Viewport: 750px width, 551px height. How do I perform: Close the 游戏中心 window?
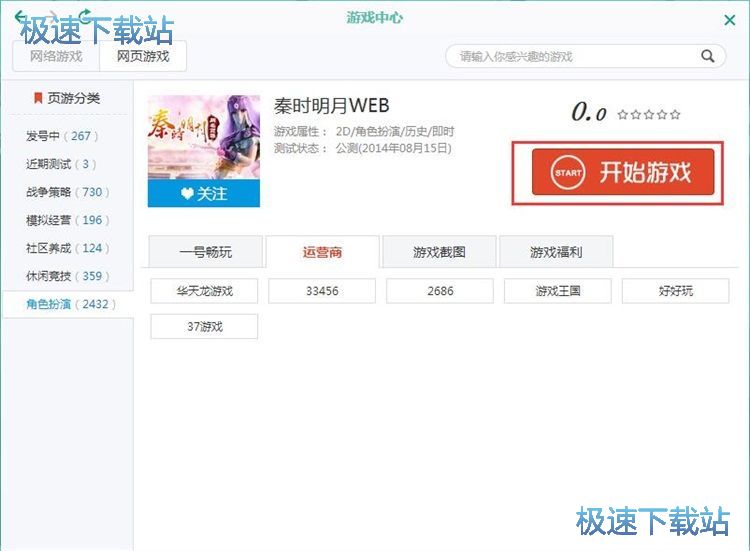729,20
